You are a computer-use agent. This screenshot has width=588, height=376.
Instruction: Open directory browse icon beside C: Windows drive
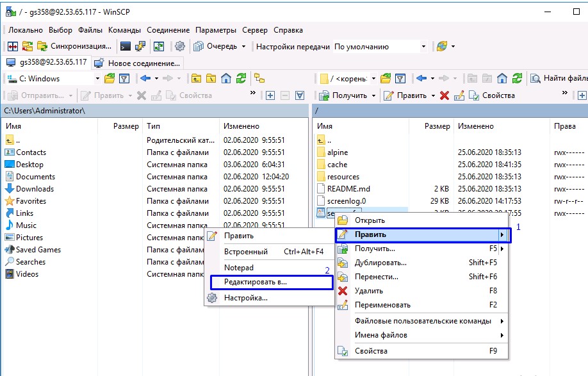point(110,79)
